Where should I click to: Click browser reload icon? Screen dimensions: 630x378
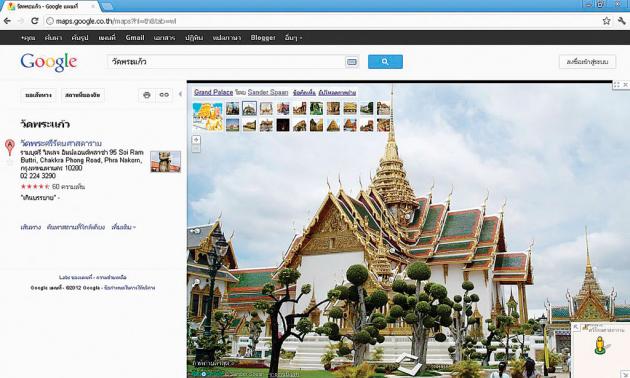(x=35, y=21)
